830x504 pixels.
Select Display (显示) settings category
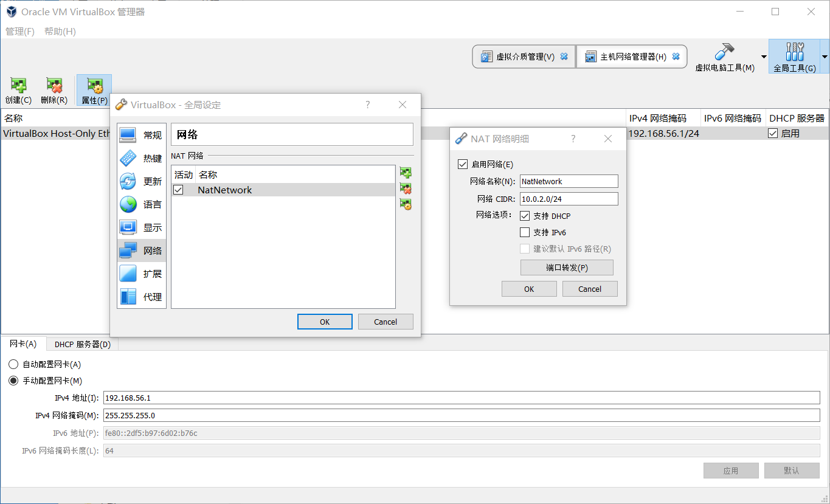point(142,227)
